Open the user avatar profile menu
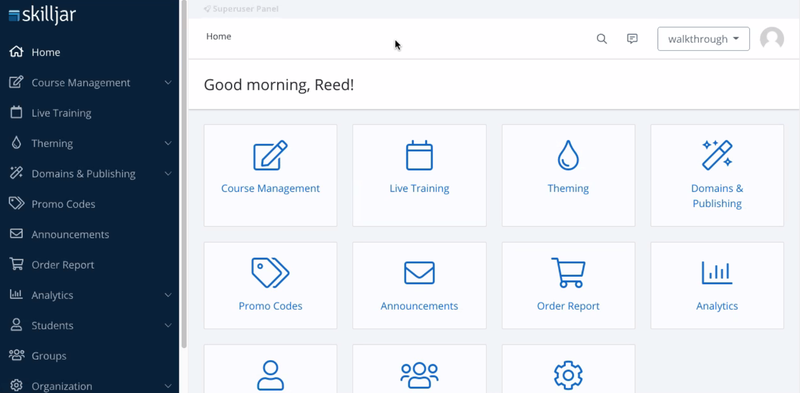This screenshot has height=393, width=800. [x=772, y=39]
